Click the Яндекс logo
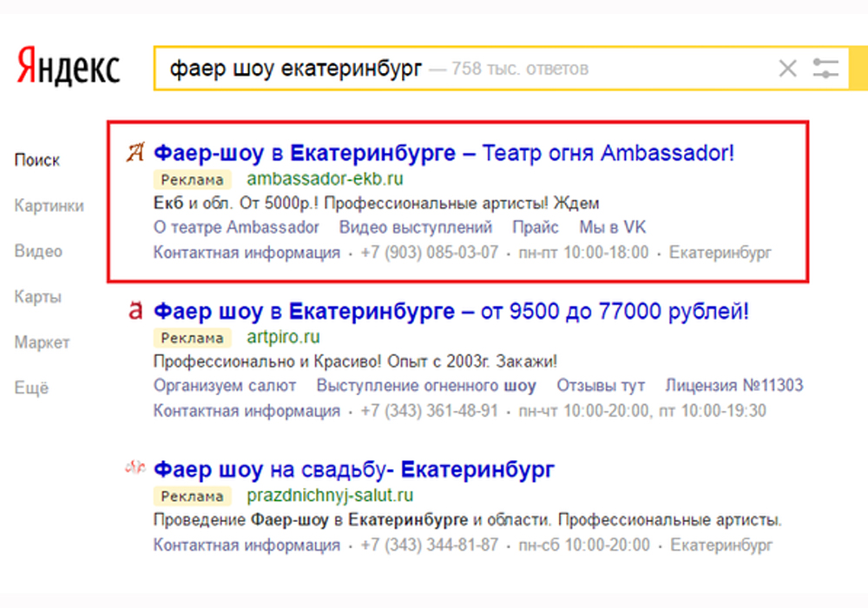The image size is (868, 608). pos(68,67)
